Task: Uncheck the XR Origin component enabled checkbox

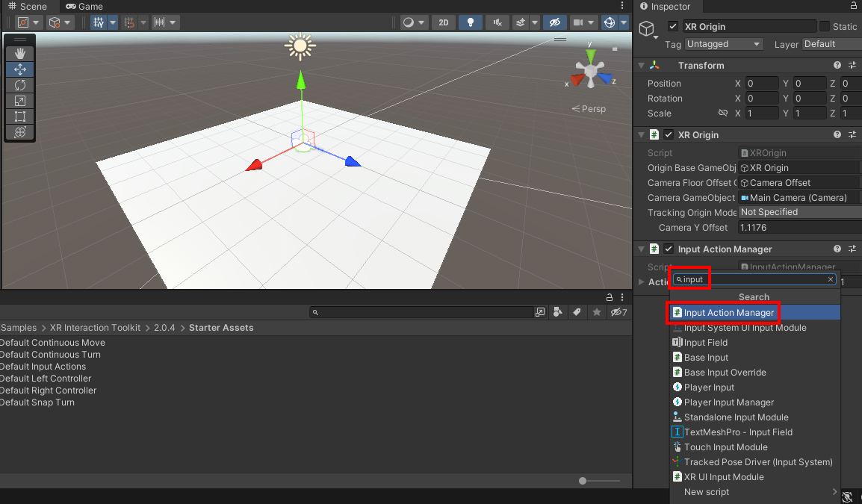Action: [669, 135]
